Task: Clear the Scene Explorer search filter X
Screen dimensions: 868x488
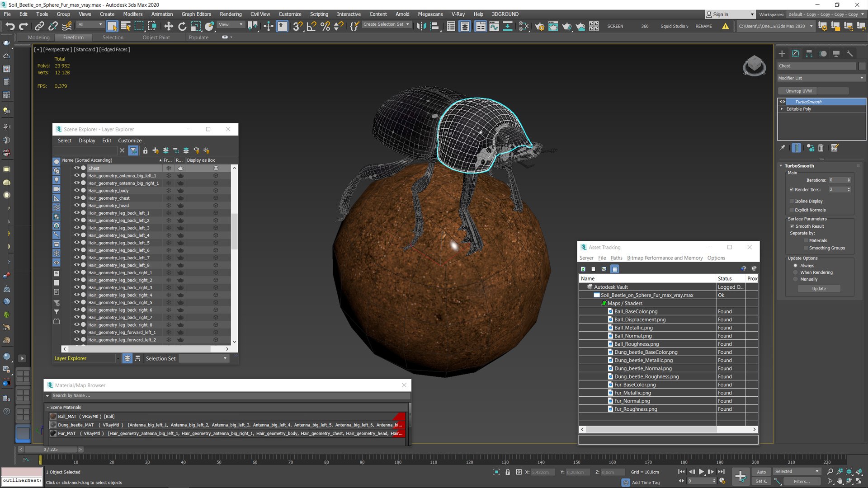Action: (122, 150)
